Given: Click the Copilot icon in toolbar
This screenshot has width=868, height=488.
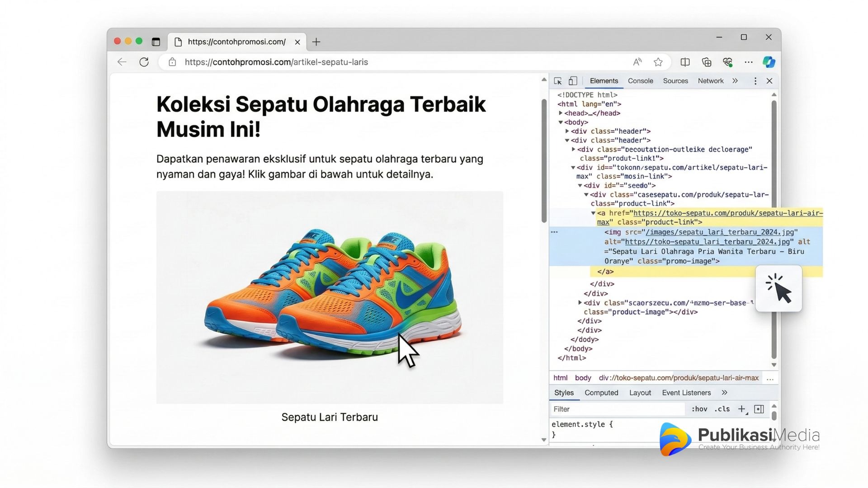Looking at the screenshot, I should point(769,62).
